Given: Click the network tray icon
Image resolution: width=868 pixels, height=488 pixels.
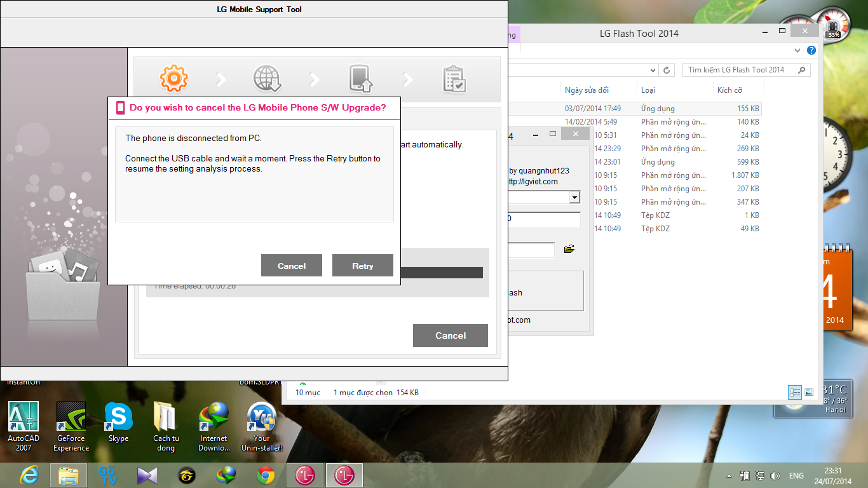Looking at the screenshot, I should click(x=759, y=476).
